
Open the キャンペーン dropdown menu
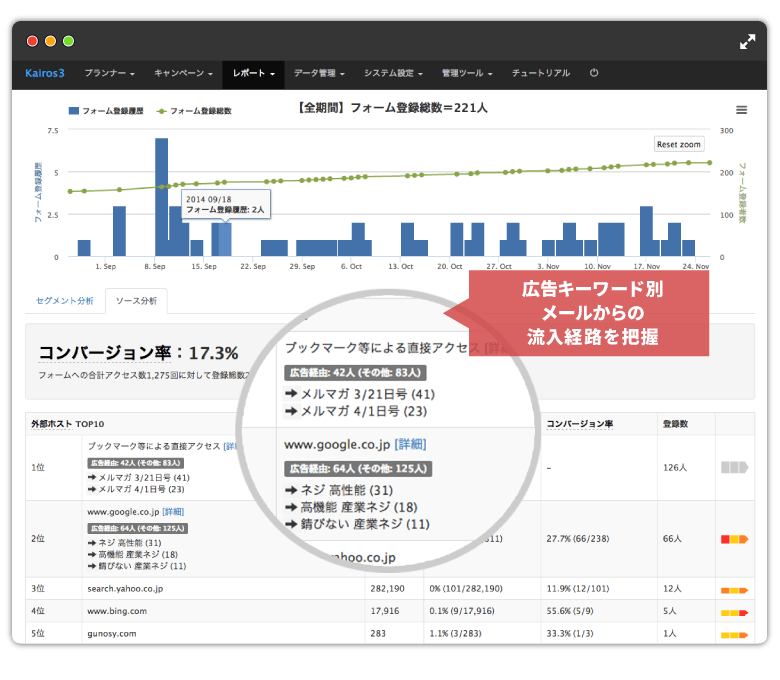click(x=183, y=73)
